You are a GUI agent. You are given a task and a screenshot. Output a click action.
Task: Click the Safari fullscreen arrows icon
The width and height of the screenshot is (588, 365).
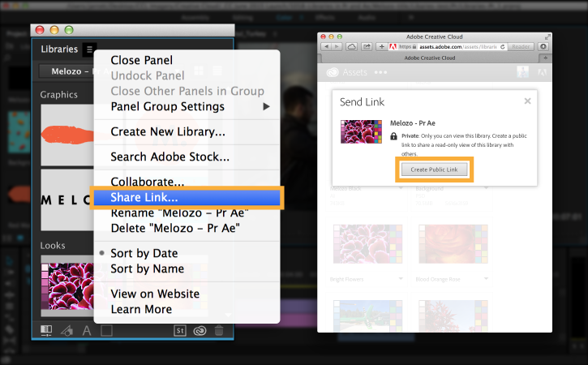(x=547, y=36)
